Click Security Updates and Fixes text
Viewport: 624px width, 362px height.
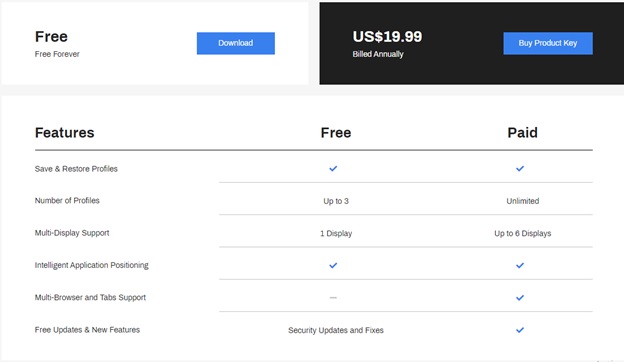point(336,330)
